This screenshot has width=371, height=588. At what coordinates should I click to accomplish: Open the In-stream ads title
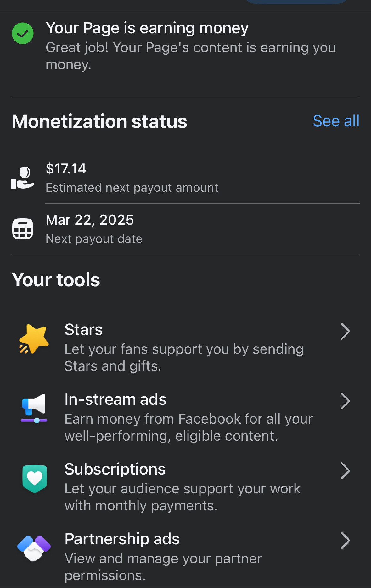(x=115, y=399)
